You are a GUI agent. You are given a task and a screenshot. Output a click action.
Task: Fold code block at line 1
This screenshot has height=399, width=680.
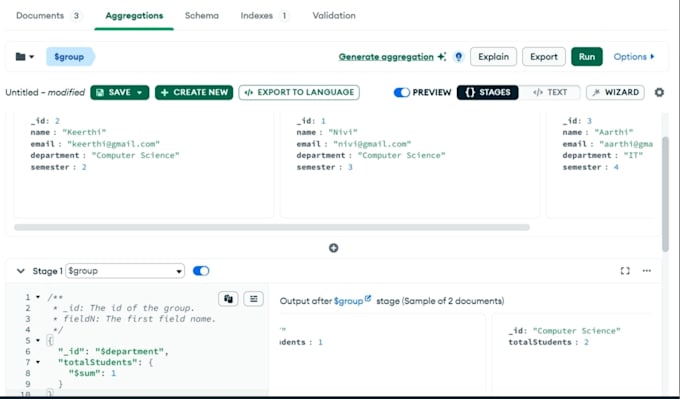pyautogui.click(x=38, y=297)
